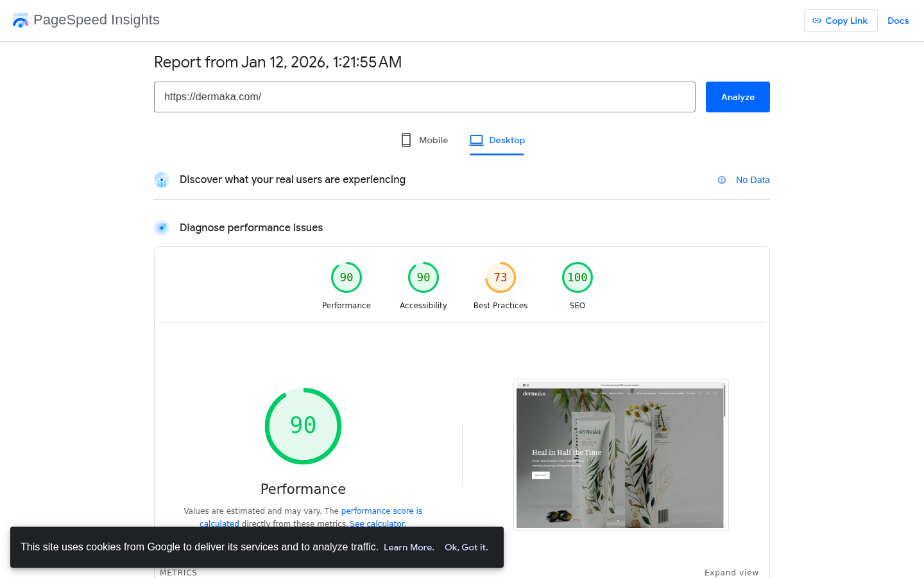Dismiss cookie notice with Ok, Got it

466,547
